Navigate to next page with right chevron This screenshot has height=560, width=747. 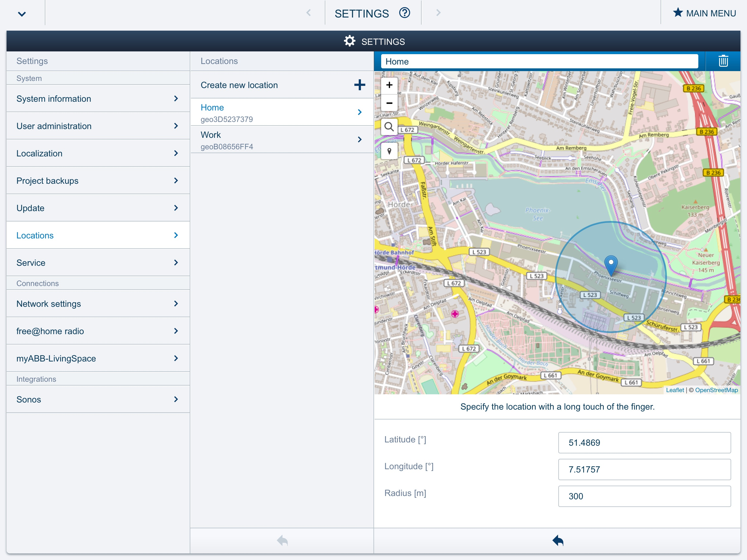(x=438, y=13)
